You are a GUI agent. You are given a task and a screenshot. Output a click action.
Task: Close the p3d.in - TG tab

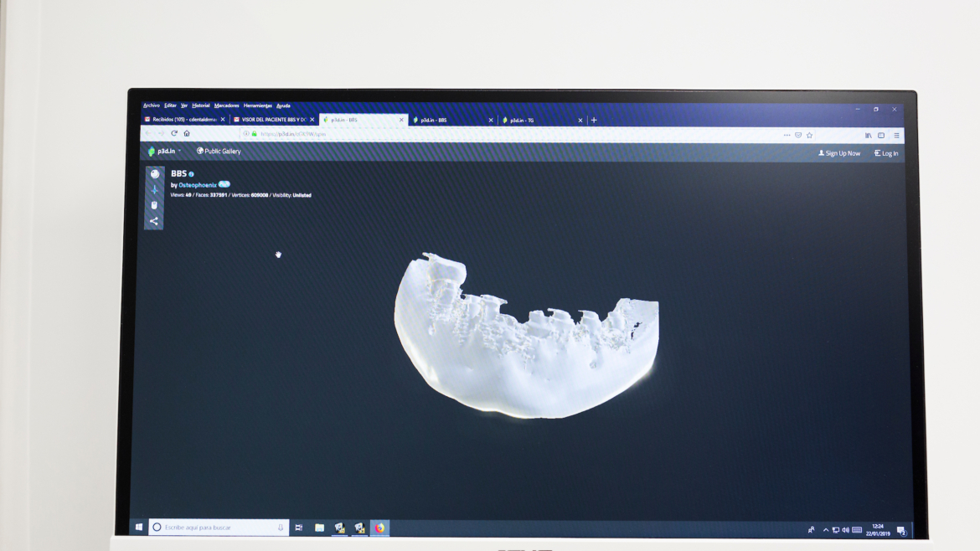(580, 120)
